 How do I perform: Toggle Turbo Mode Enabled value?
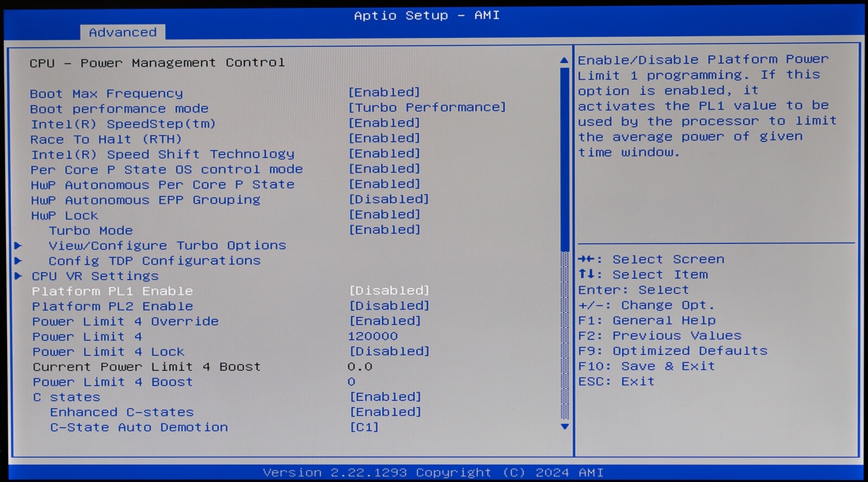pyautogui.click(x=384, y=230)
